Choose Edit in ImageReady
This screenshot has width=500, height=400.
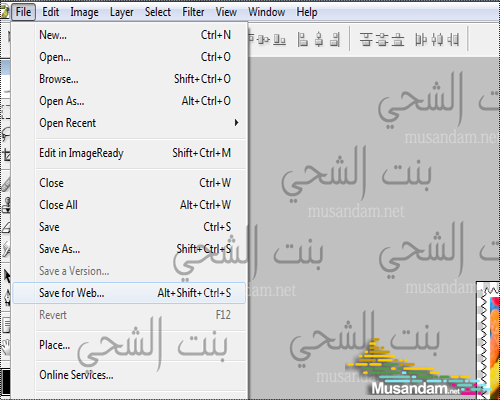[129, 153]
